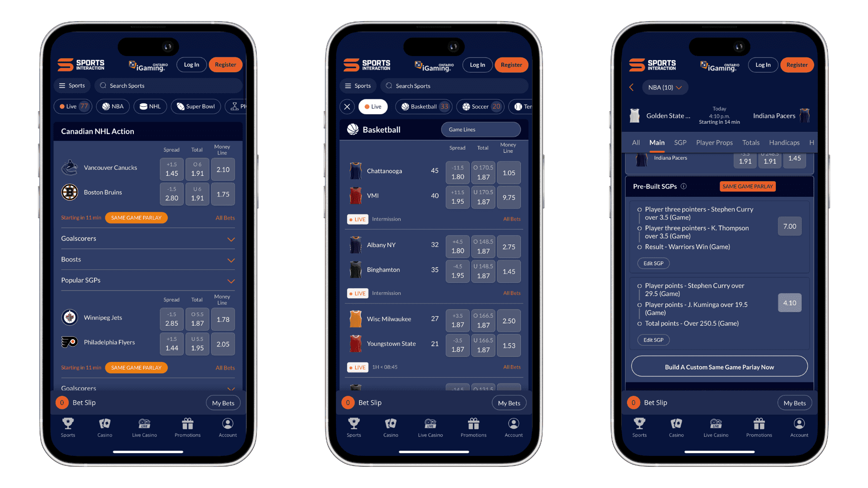Click the Register button

pos(225,66)
